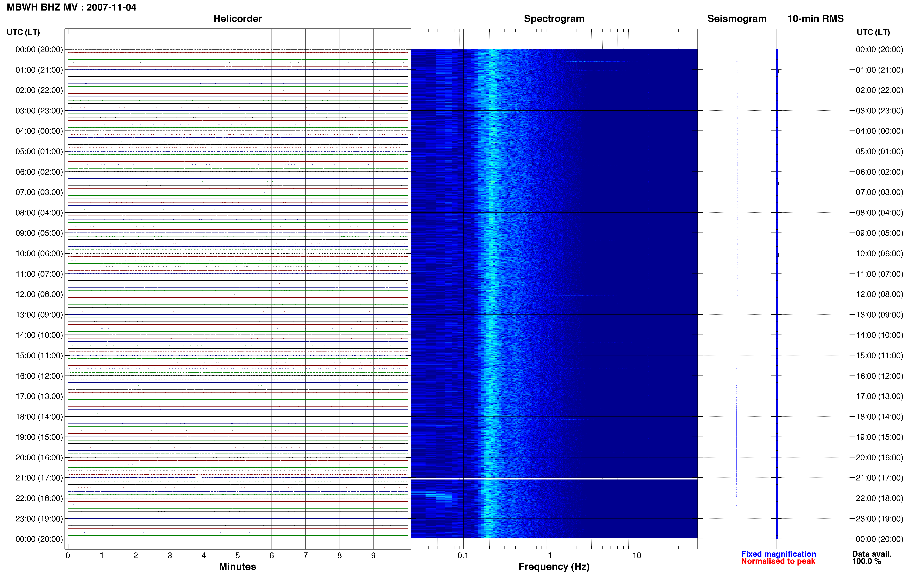Viewport: 924px width, 578px height.
Task: Click minute tick label 0
Action: tap(68, 555)
